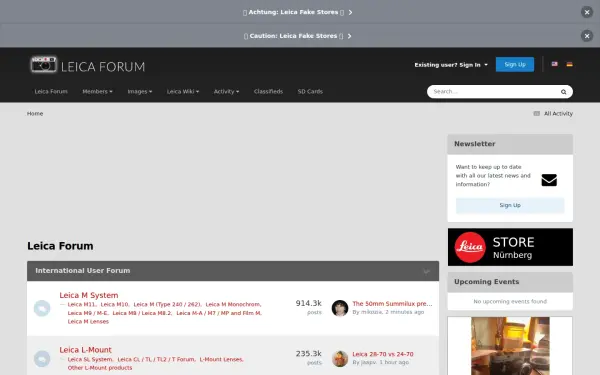
Task: Go to Home breadcrumb
Action: (35, 114)
